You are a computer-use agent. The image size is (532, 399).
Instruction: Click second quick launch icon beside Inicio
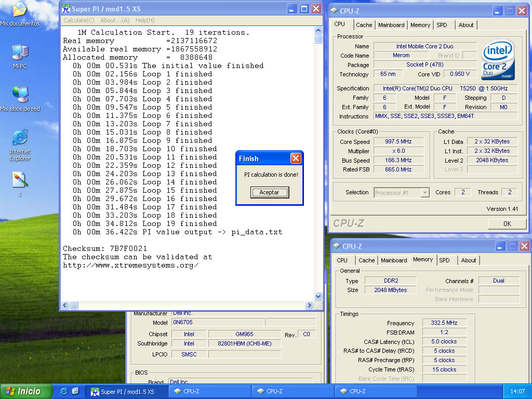coord(75,391)
